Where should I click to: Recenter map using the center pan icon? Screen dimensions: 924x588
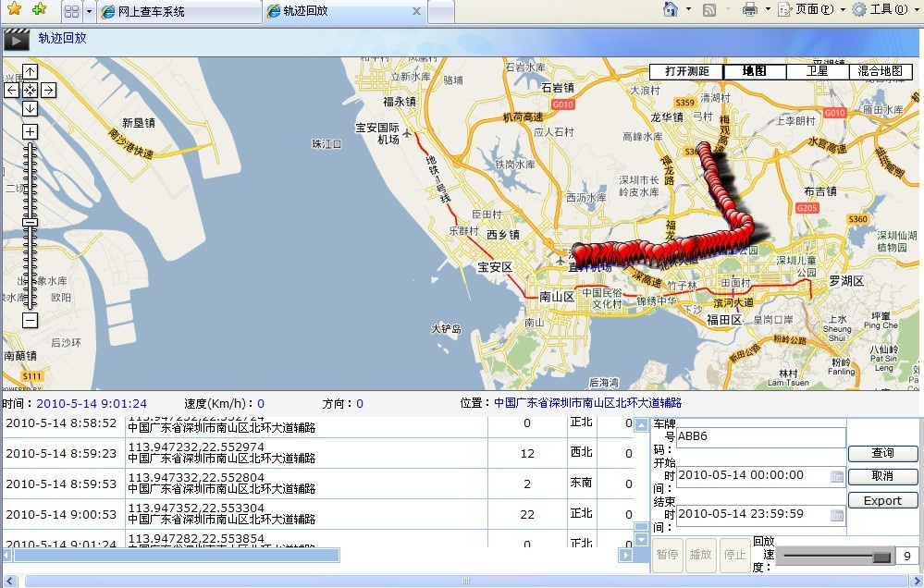point(30,90)
